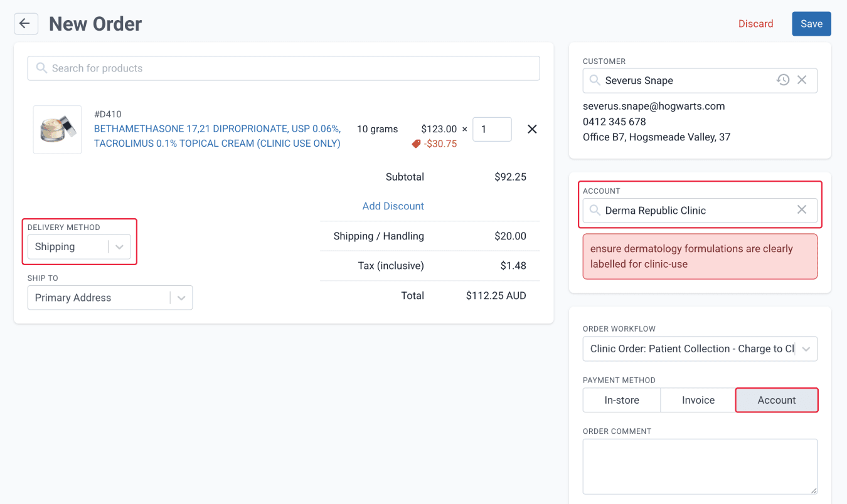The height and width of the screenshot is (504, 847).
Task: Click the red discount tag icon
Action: [x=416, y=144]
